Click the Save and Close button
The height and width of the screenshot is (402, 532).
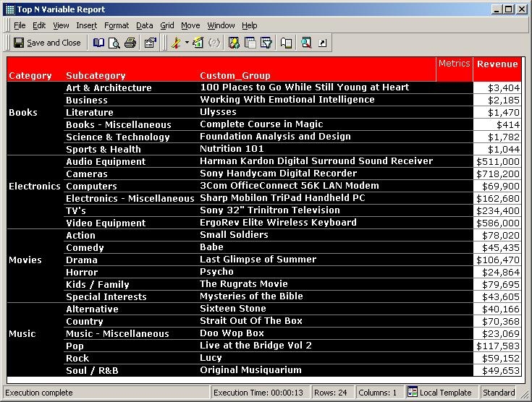(x=47, y=43)
